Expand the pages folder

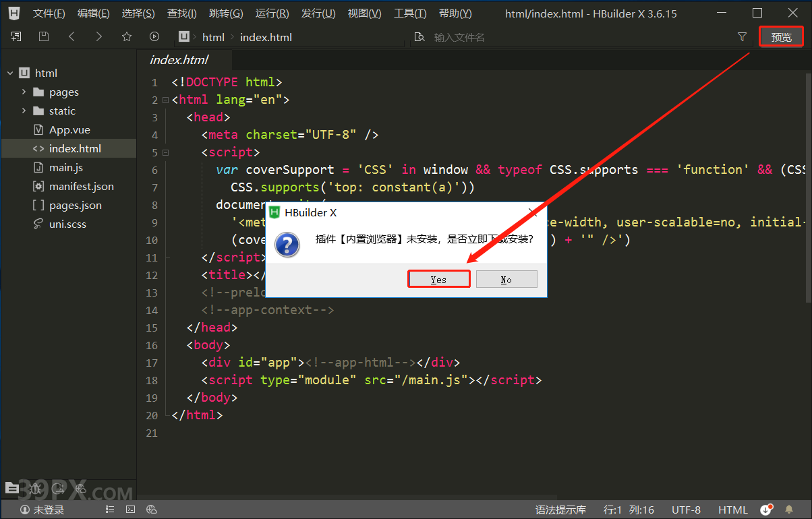click(x=24, y=92)
